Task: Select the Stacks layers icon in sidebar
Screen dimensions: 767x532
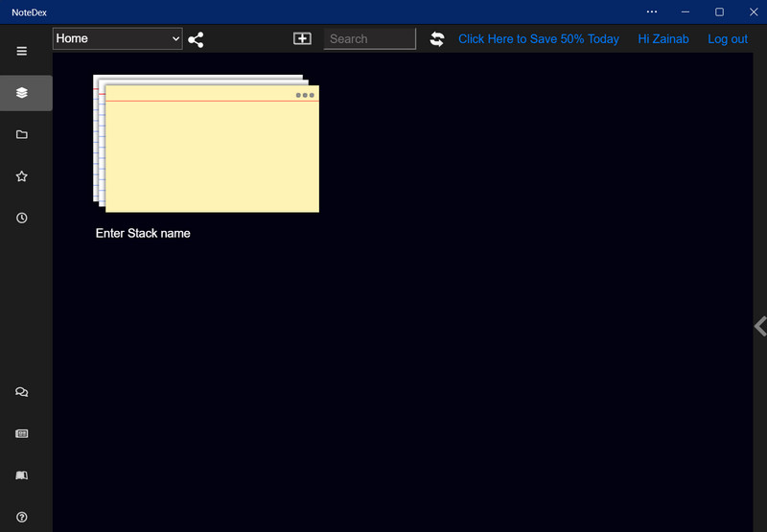Action: click(21, 92)
